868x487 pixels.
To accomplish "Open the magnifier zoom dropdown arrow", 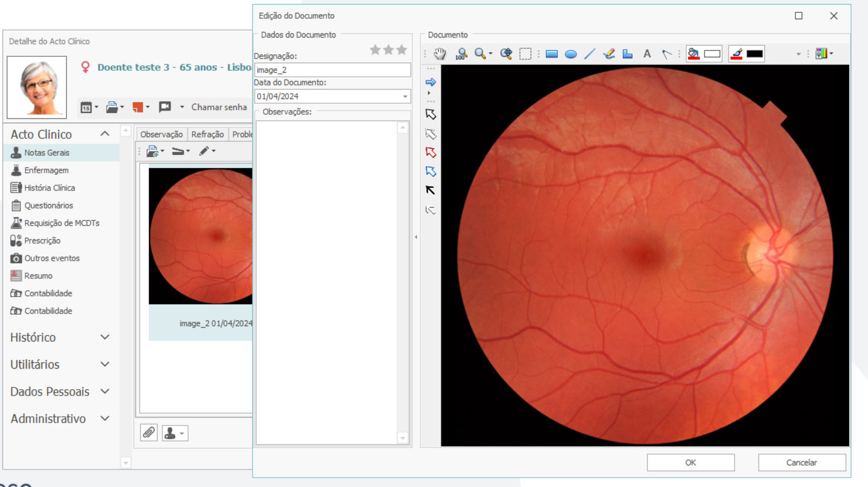I will pos(491,54).
